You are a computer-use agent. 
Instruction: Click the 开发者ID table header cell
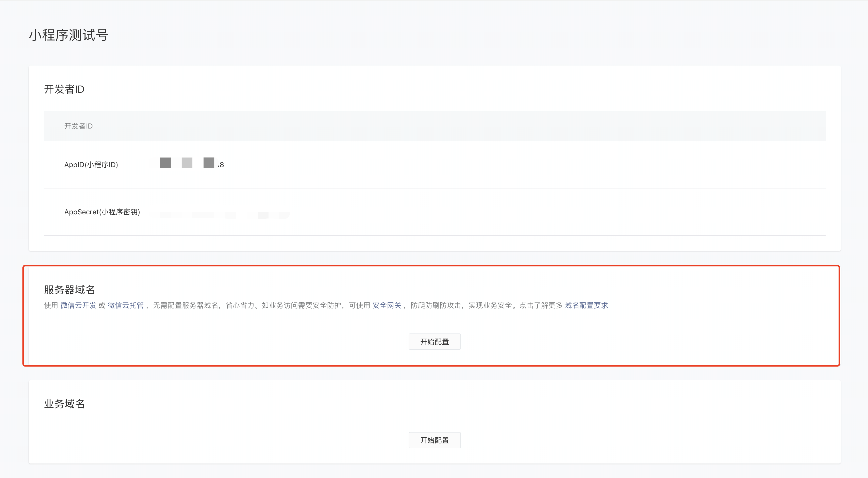78,126
